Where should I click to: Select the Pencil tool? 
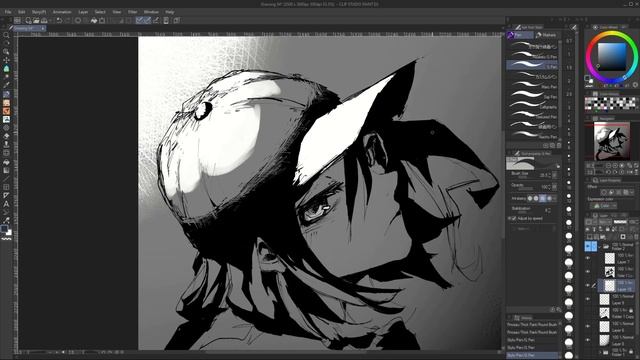[x=6, y=103]
